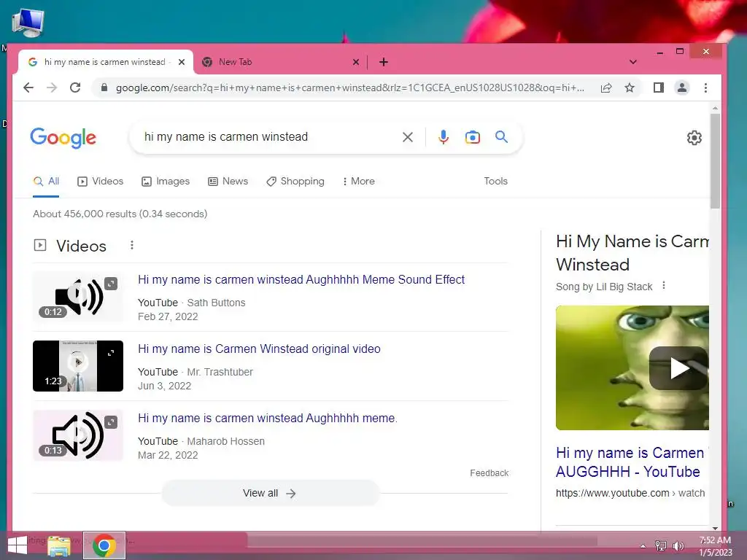Click the scrollbar down arrow

point(715,528)
